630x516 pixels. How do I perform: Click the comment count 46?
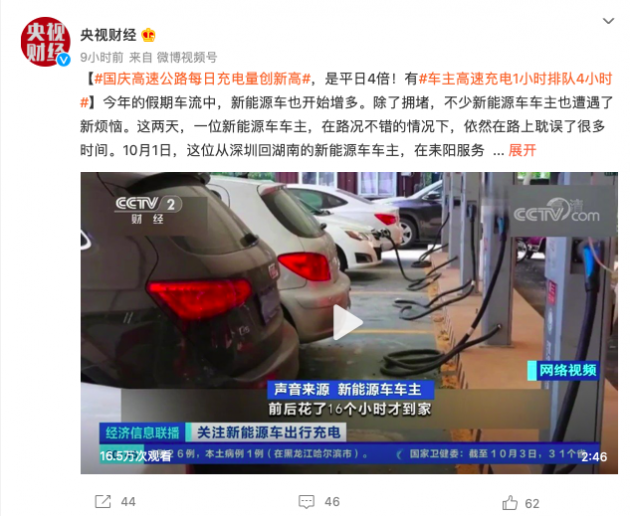(x=332, y=502)
